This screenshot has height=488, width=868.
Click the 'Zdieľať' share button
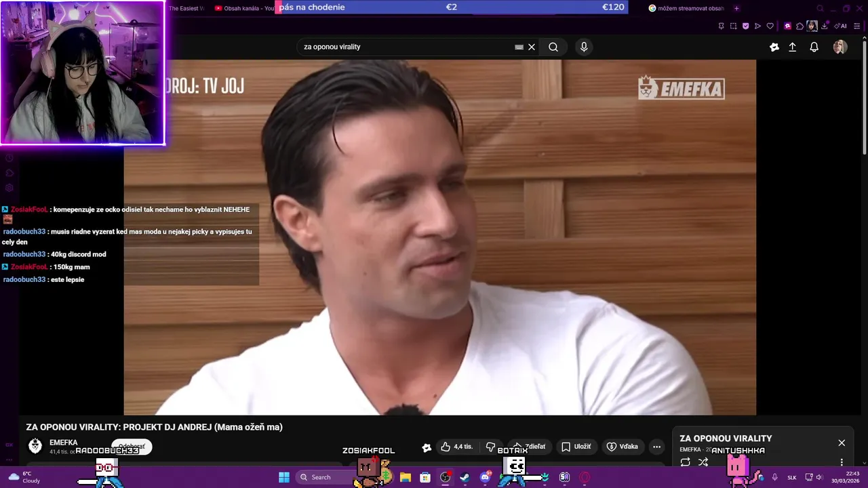(529, 447)
